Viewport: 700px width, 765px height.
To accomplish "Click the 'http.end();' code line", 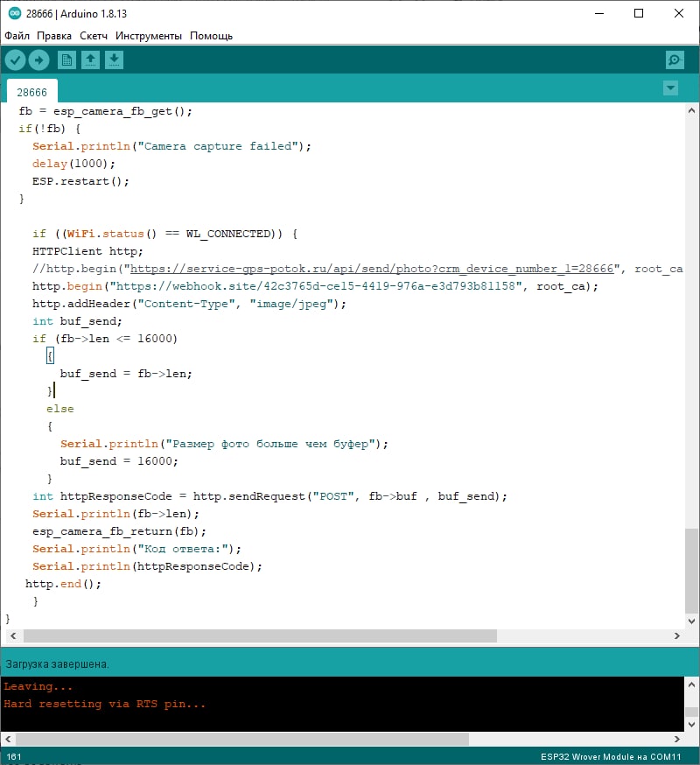I will tap(63, 584).
